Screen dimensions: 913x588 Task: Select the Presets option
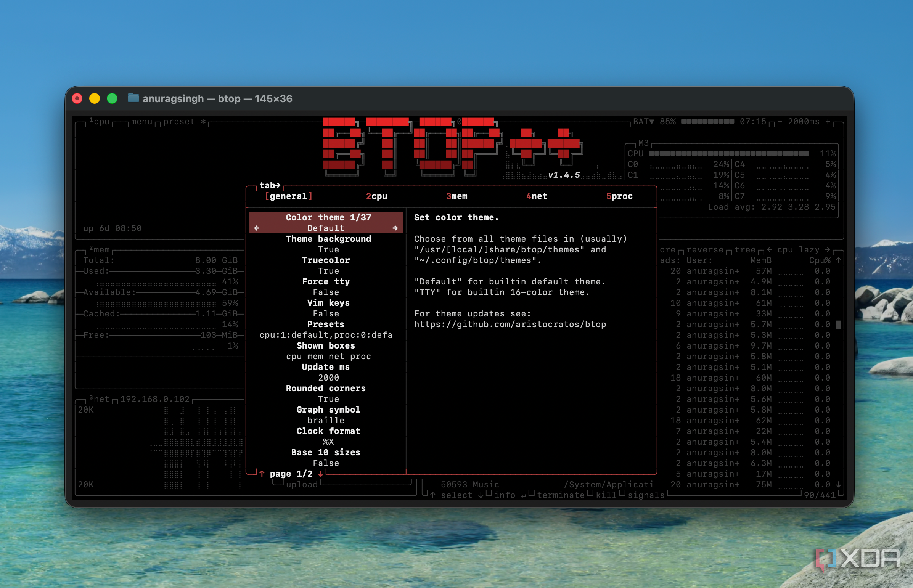click(x=326, y=329)
